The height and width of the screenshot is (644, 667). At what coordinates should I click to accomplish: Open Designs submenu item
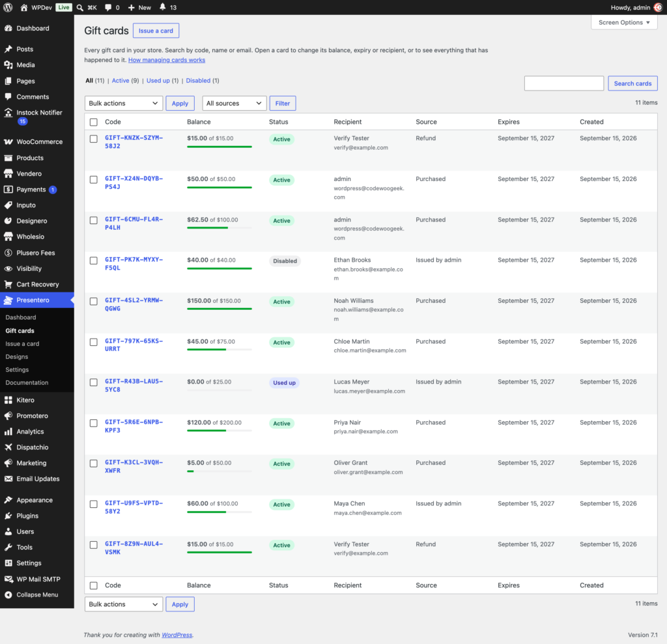pos(16,356)
